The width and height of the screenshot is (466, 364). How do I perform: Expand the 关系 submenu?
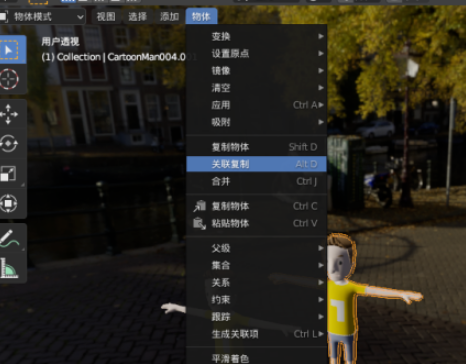256,283
